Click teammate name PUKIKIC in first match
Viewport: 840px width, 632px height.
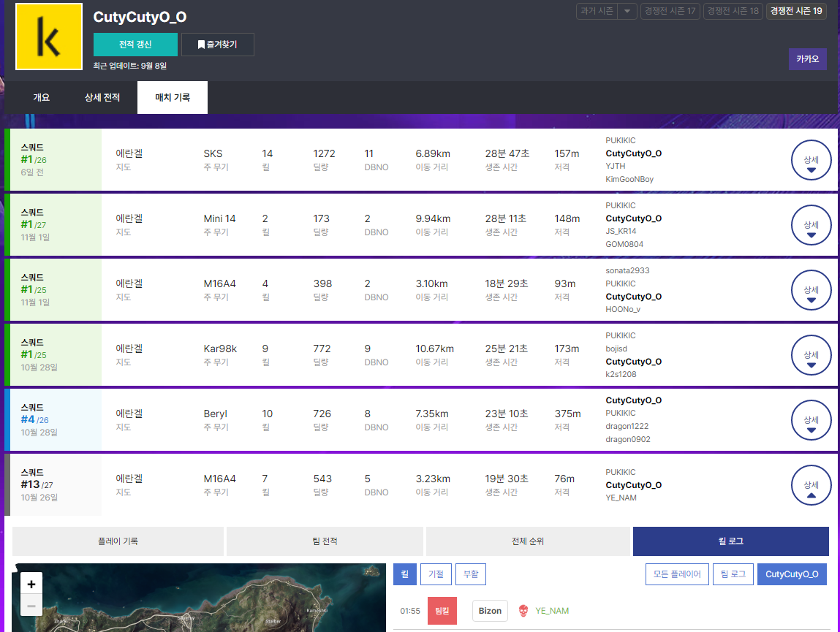point(621,140)
